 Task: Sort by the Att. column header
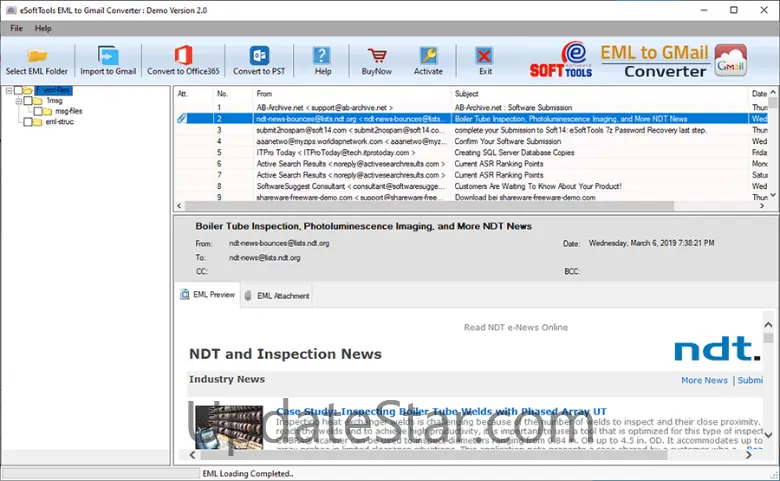[x=194, y=94]
